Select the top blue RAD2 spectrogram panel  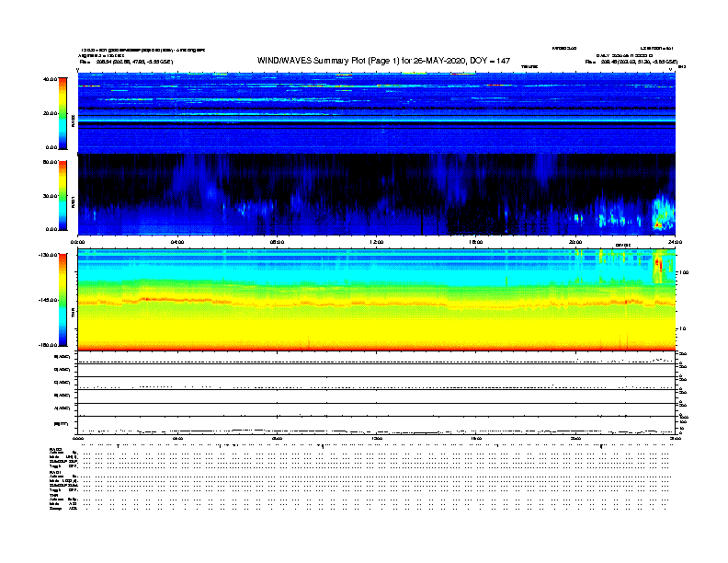pos(377,113)
